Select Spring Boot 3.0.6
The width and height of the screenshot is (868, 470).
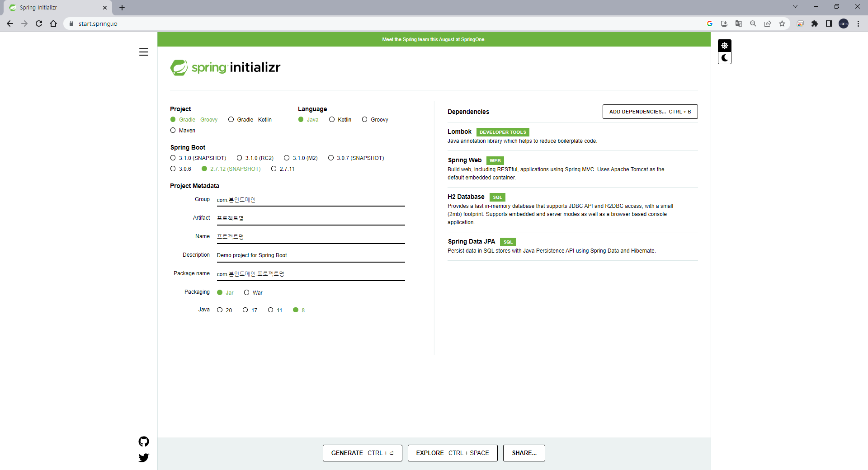tap(180, 169)
